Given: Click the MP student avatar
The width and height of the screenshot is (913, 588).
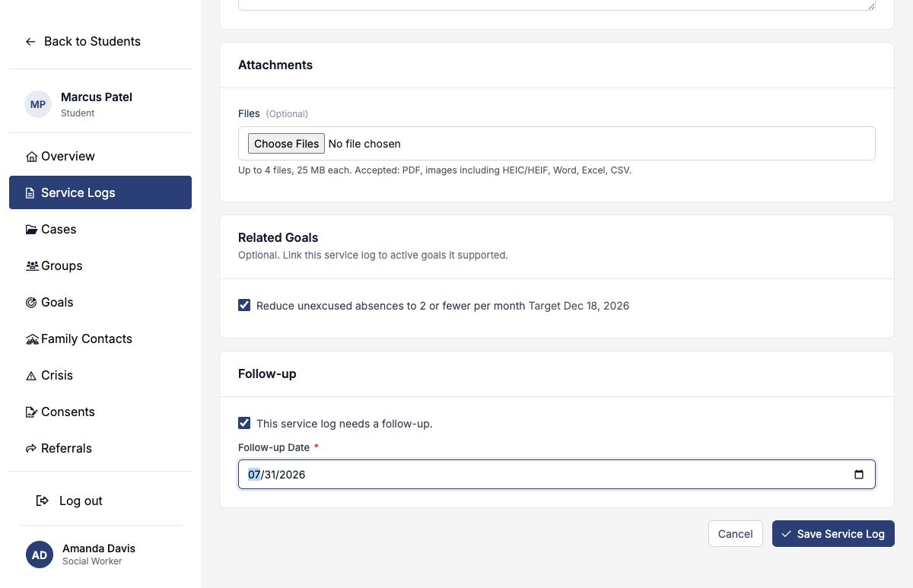Looking at the screenshot, I should click(38, 104).
